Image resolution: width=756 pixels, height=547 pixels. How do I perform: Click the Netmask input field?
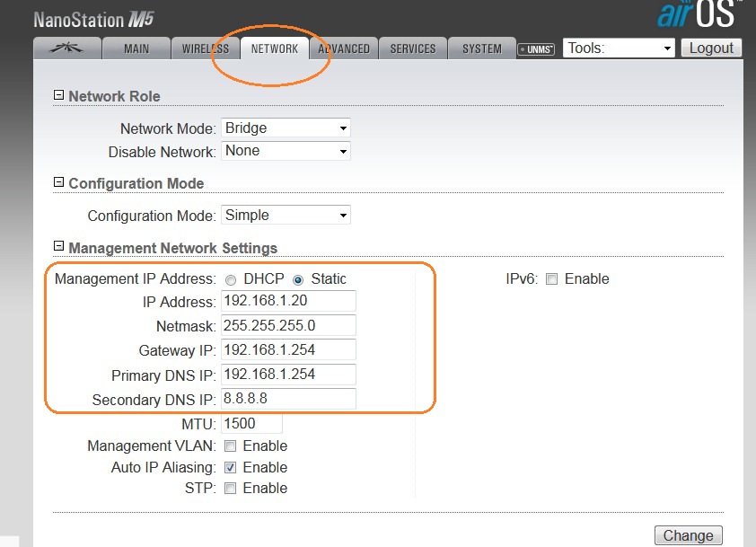point(288,325)
